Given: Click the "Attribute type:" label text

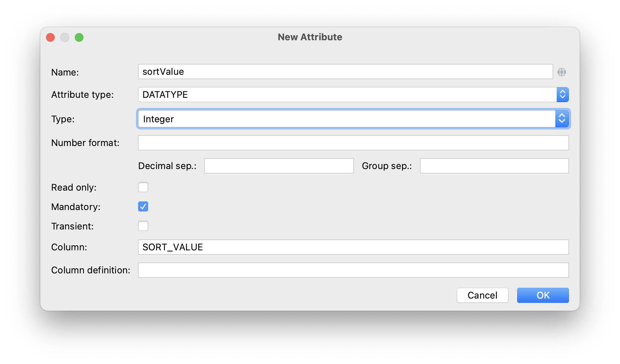Looking at the screenshot, I should click(x=82, y=95).
